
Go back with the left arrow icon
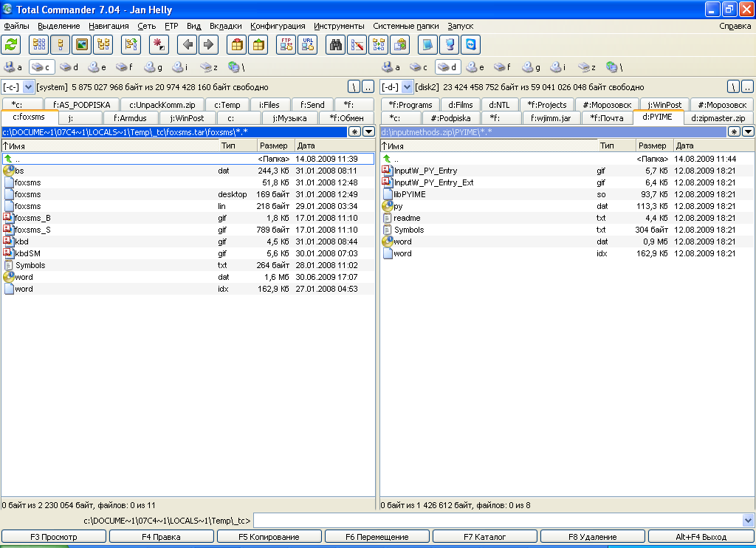188,45
